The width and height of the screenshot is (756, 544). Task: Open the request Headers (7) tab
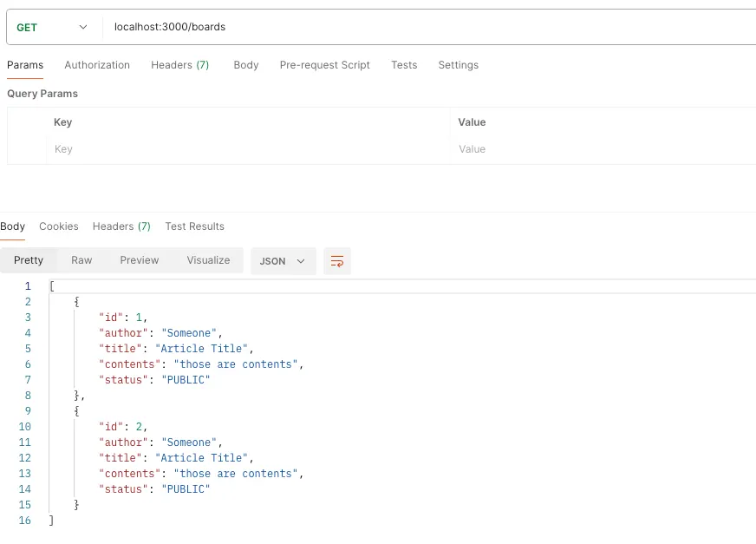click(179, 65)
